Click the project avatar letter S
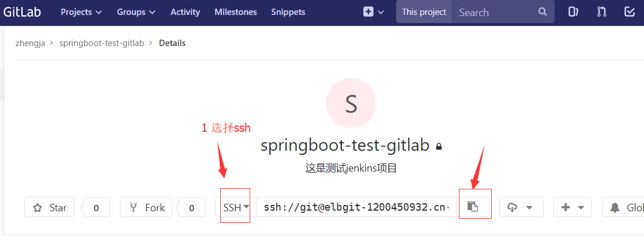The width and height of the screenshot is (644, 236). [351, 103]
